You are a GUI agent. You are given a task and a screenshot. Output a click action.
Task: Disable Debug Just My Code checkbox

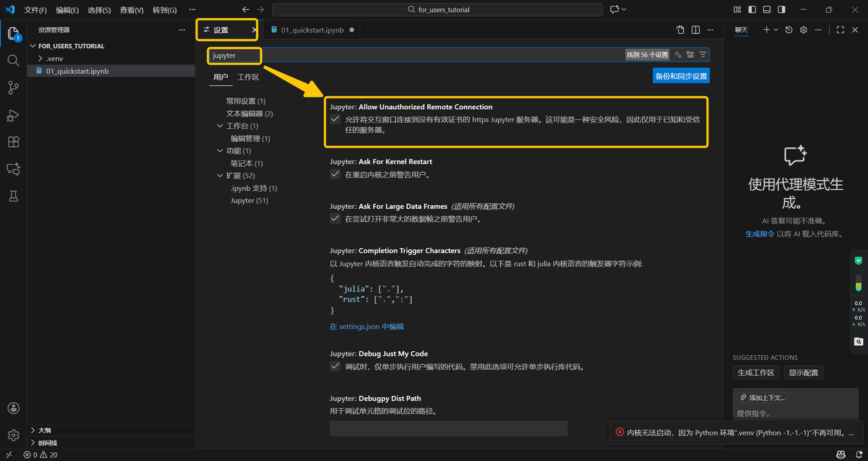(335, 367)
